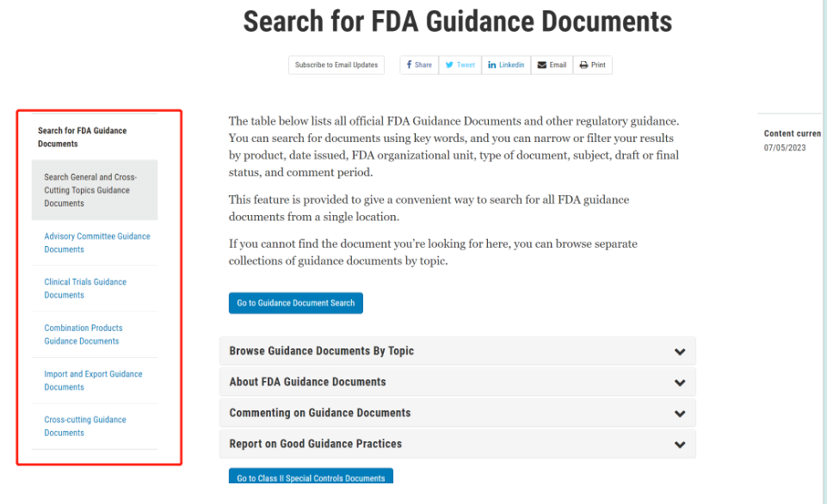Open Cross-cutting Guidance Documents sidebar link
Viewport: 827px width, 504px height.
[85, 426]
